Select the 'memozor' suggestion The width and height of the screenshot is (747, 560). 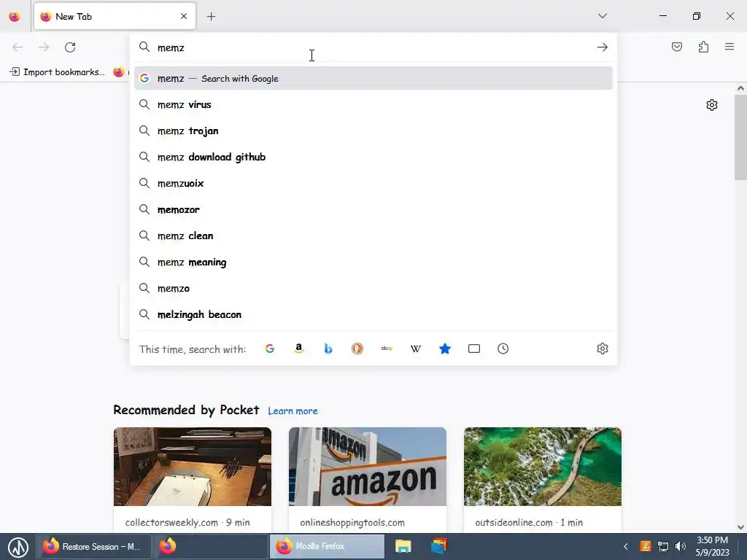pyautogui.click(x=373, y=209)
